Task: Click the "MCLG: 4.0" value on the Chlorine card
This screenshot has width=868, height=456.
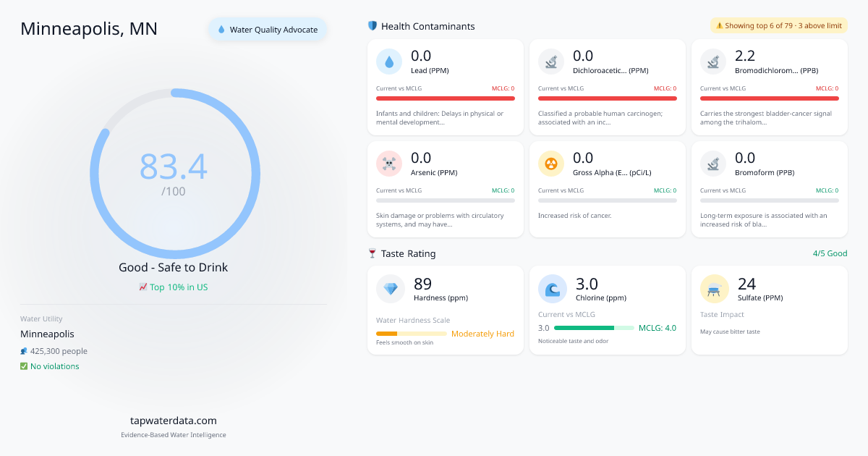Action: tap(658, 328)
